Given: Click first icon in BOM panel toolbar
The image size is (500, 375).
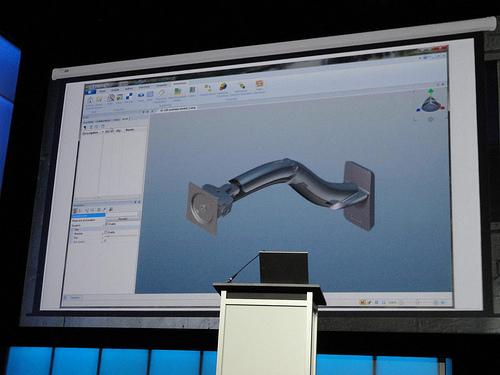Looking at the screenshot, I should [x=85, y=127].
